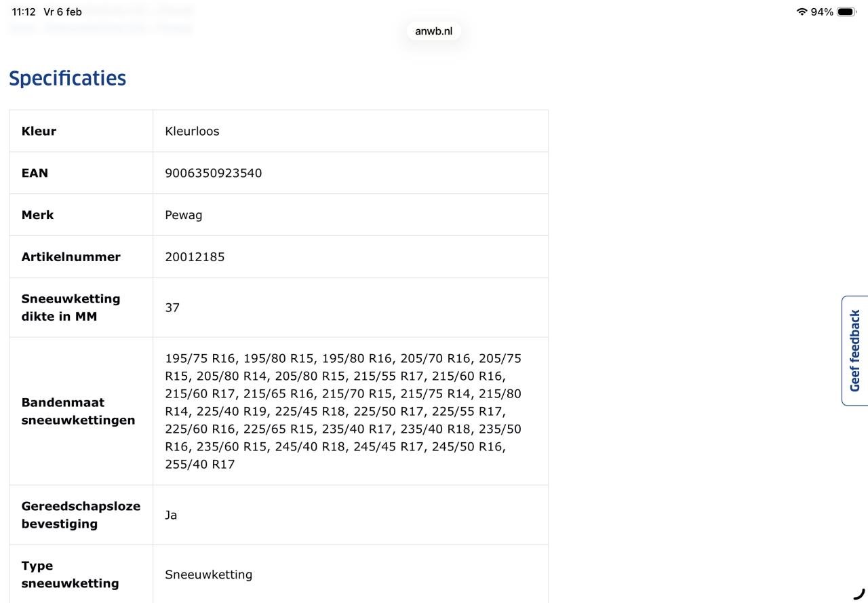The width and height of the screenshot is (868, 603).
Task: Select the EAN number 9006350923540
Action: (x=213, y=173)
